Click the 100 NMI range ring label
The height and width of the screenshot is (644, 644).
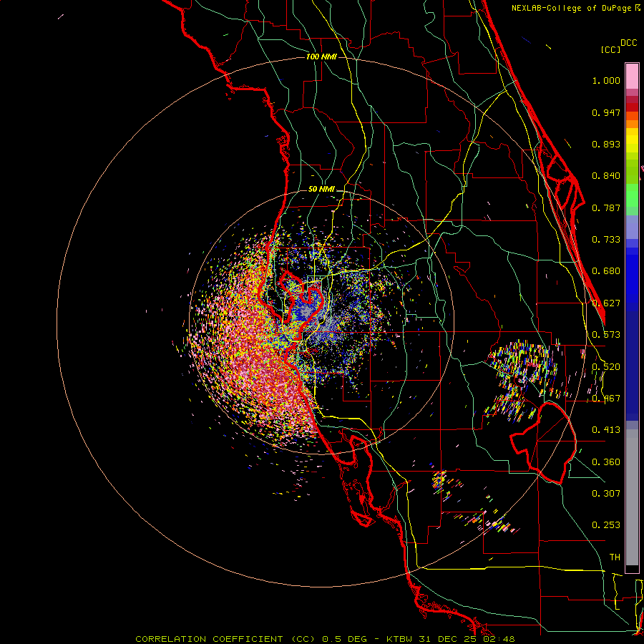point(321,57)
